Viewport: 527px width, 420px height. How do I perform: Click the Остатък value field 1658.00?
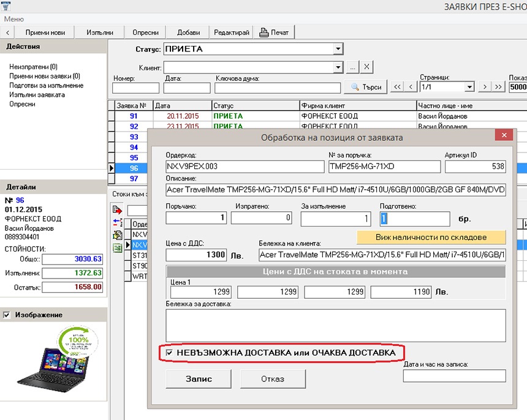point(72,287)
